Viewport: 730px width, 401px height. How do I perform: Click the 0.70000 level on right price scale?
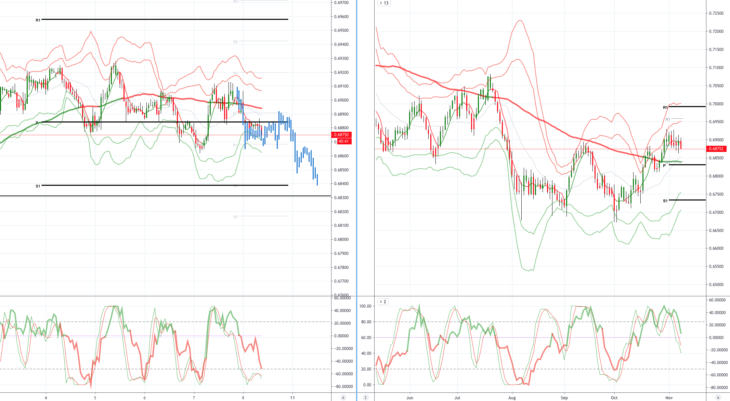click(x=716, y=104)
